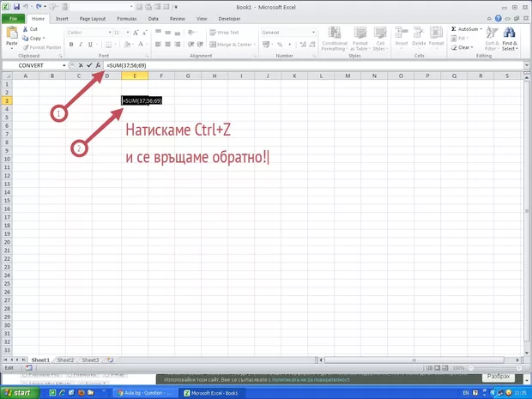The width and height of the screenshot is (532, 399).
Task: Click the Save icon in Quick Access Toolbar
Action: [x=16, y=7]
